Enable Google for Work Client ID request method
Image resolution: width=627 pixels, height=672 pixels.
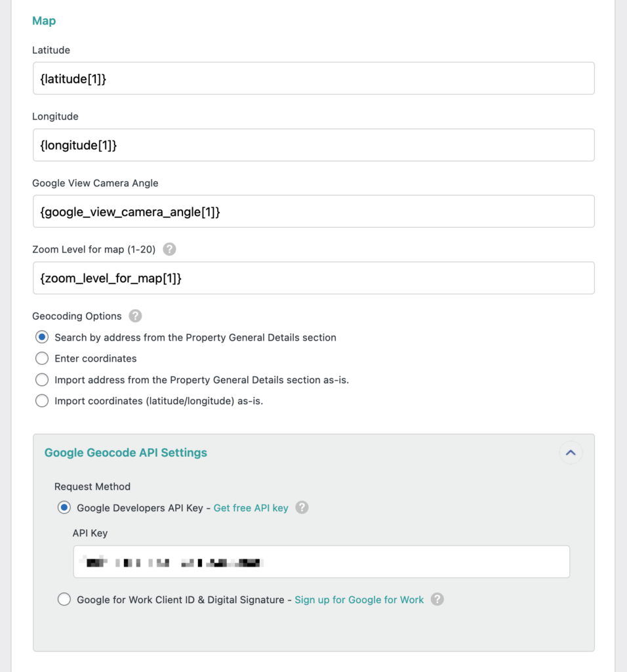64,599
